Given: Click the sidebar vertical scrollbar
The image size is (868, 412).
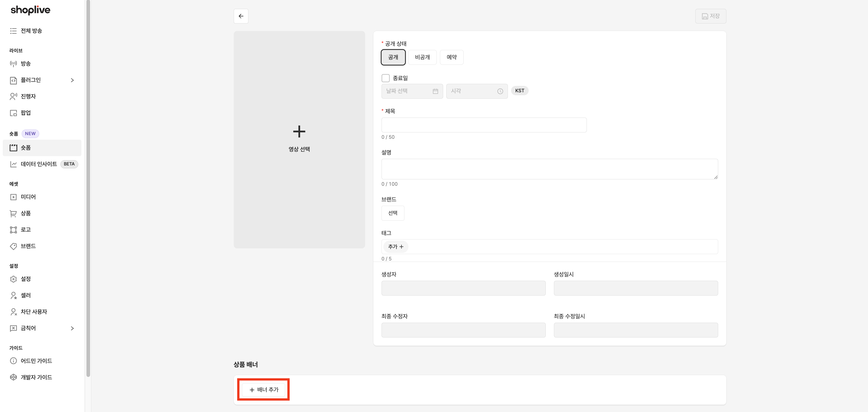Looking at the screenshot, I should pyautogui.click(x=88, y=188).
